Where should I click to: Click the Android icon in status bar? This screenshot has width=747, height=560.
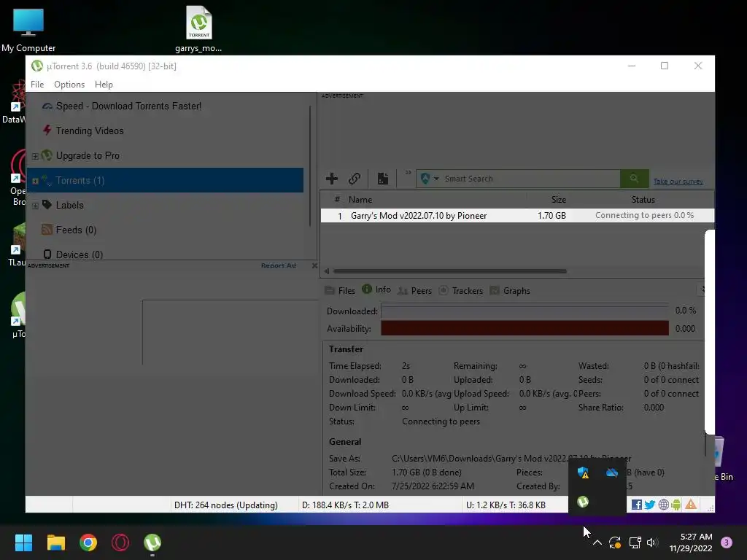(676, 505)
